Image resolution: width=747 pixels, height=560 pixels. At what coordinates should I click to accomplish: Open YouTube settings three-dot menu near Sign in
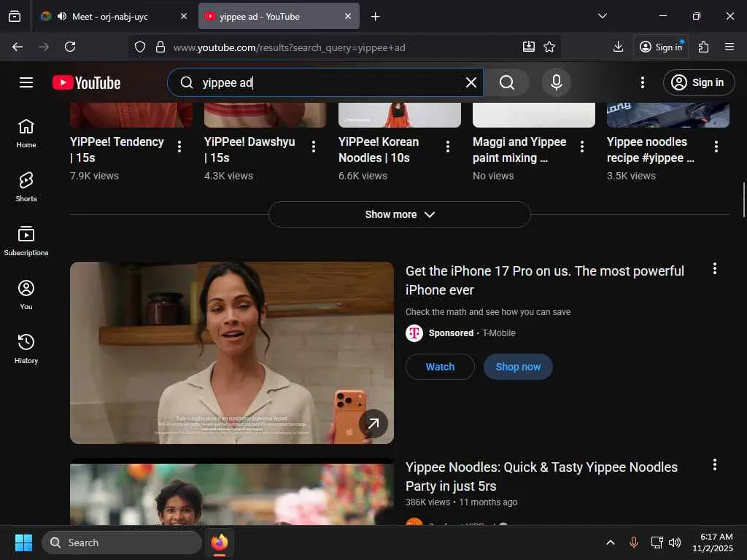642,82
